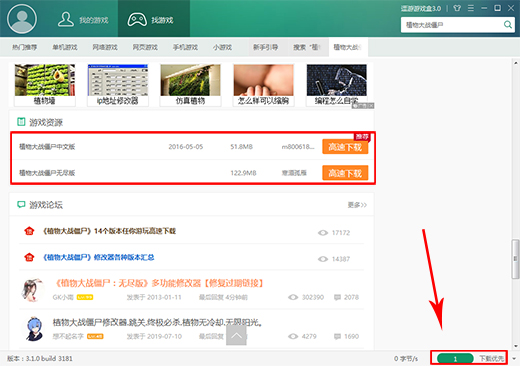Open the skin shirt icon
This screenshot has width=520, height=366.
point(457,8)
